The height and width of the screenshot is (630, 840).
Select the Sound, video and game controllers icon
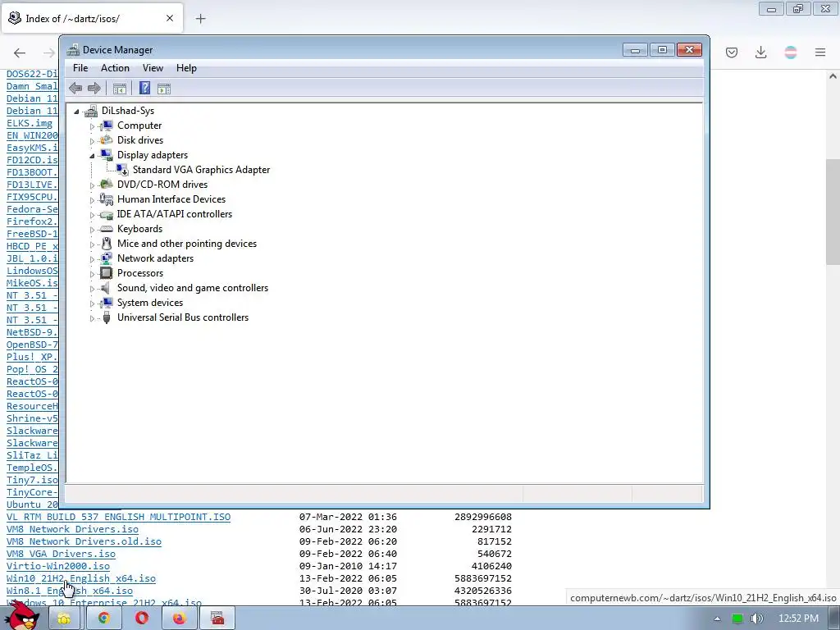107,288
